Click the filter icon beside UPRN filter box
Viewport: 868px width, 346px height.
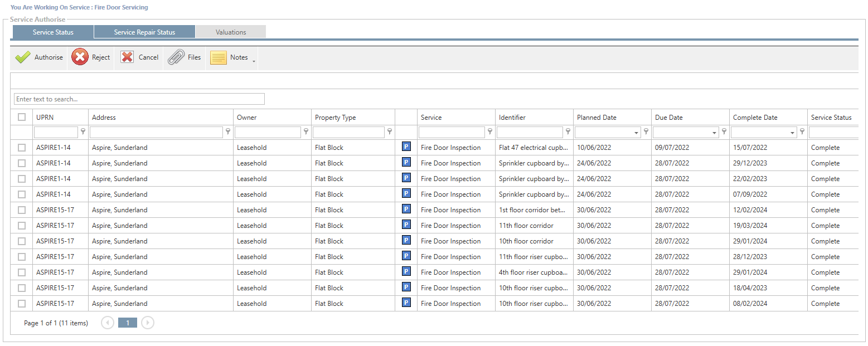coord(83,132)
